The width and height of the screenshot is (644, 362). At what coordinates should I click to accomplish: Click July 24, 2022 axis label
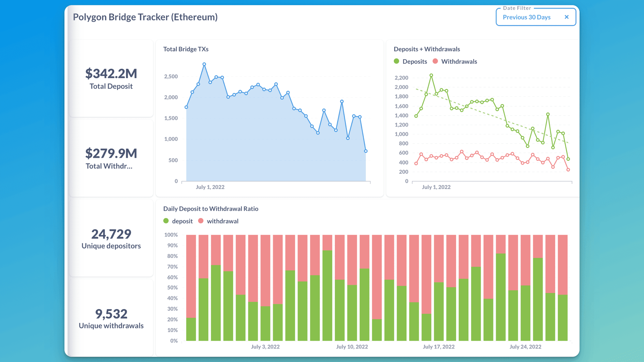(x=525, y=347)
